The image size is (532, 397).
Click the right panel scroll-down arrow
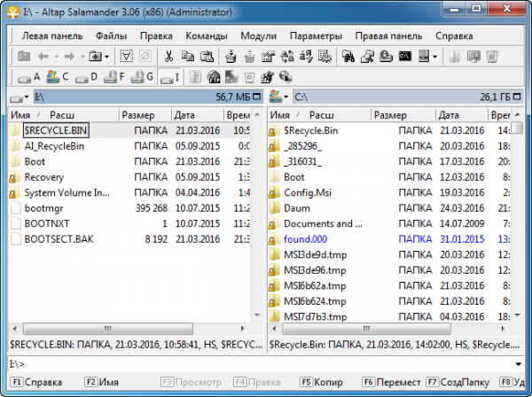518,315
